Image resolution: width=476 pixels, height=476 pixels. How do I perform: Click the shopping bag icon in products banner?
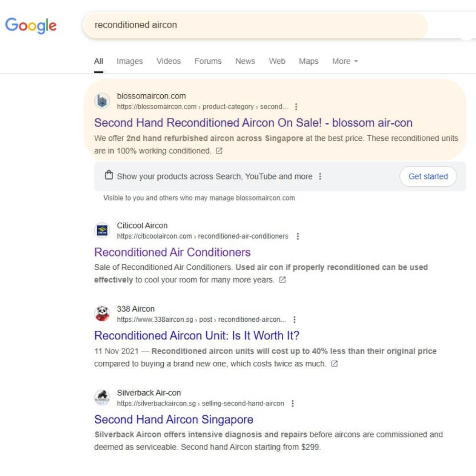coord(109,176)
